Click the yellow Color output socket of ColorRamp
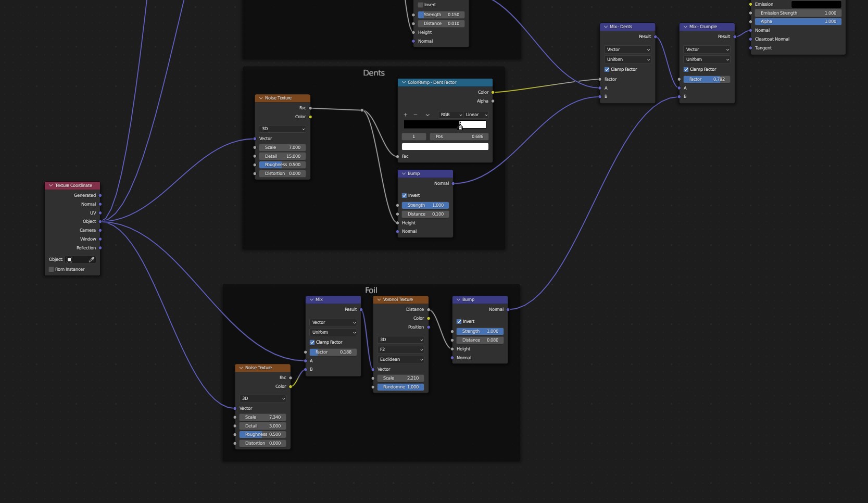The width and height of the screenshot is (868, 503). coord(493,92)
